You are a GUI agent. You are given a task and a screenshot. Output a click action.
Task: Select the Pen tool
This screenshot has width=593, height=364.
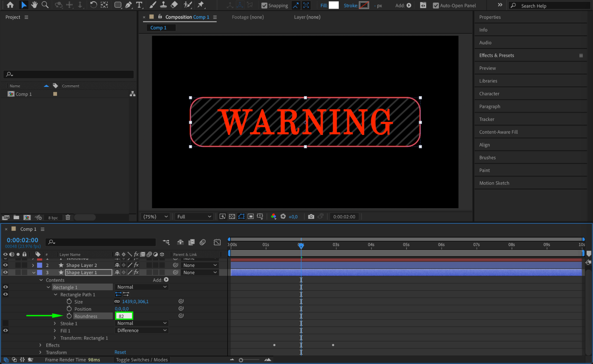pos(128,5)
